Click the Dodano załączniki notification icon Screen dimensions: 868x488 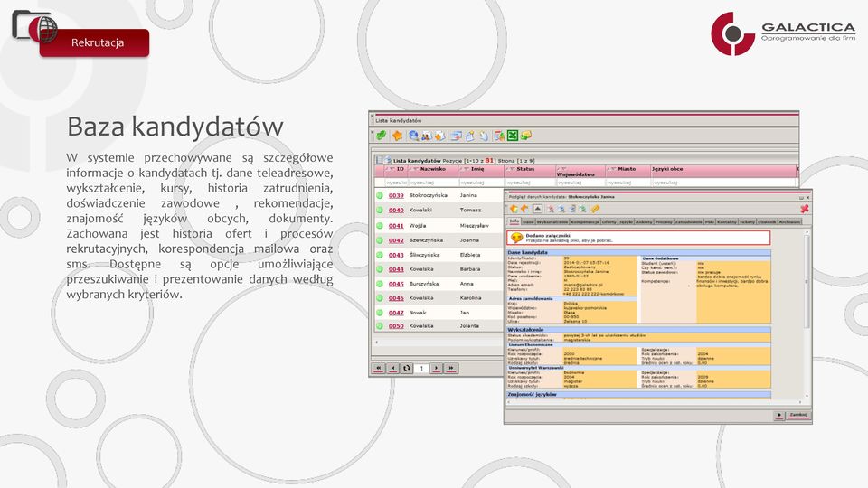(516, 238)
